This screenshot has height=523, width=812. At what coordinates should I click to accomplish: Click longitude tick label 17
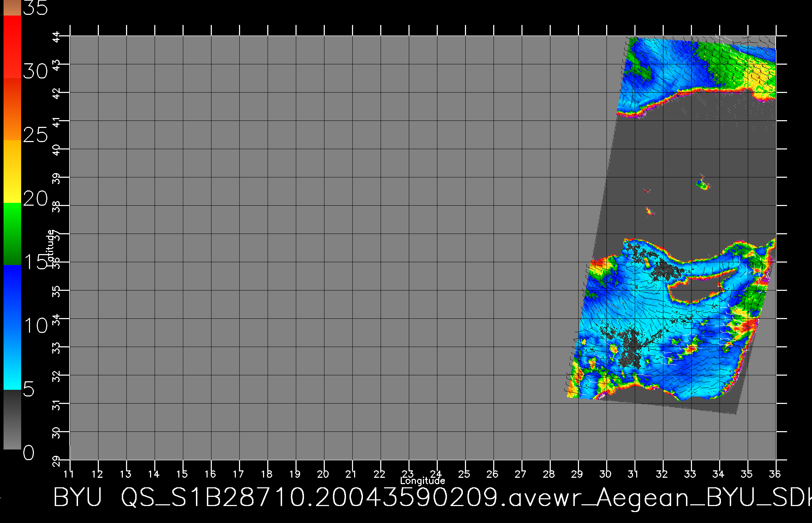click(x=238, y=474)
